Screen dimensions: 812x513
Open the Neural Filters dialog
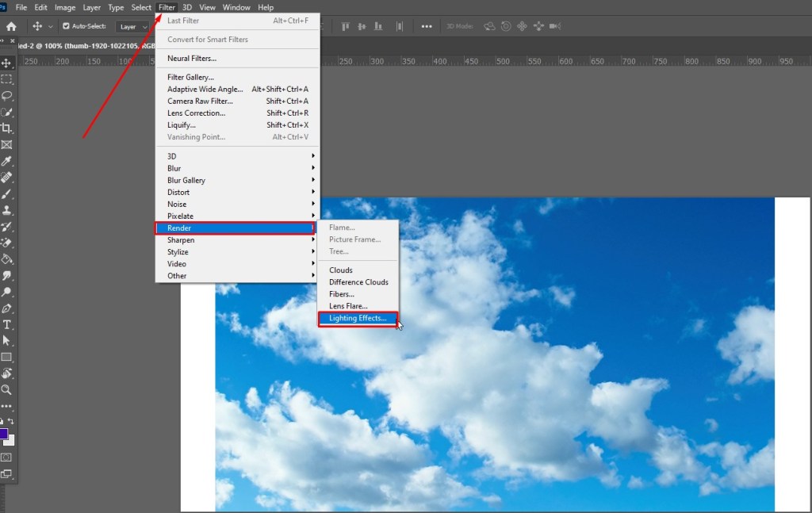(x=190, y=58)
